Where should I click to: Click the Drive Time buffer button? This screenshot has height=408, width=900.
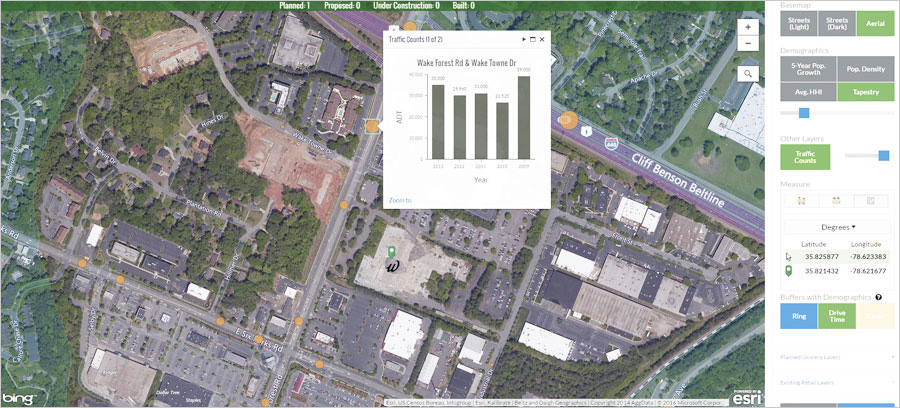point(837,316)
